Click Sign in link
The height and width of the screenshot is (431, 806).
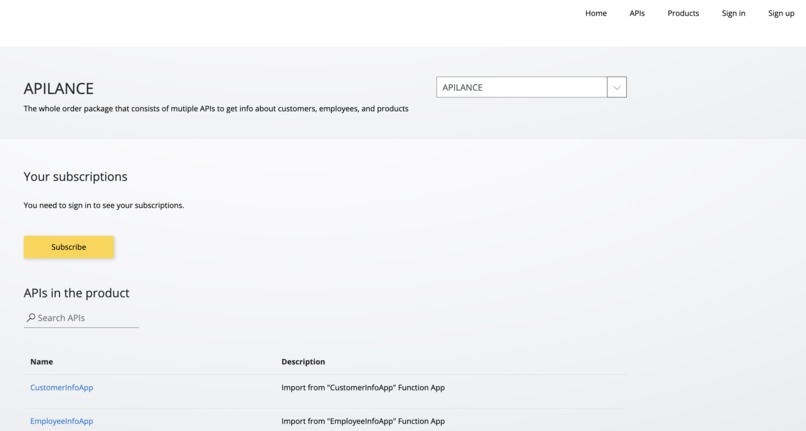733,13
